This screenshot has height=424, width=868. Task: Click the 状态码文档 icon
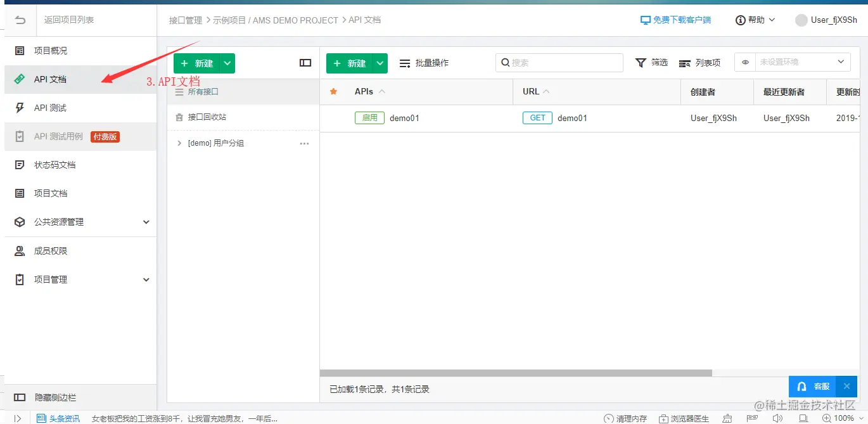click(x=20, y=165)
